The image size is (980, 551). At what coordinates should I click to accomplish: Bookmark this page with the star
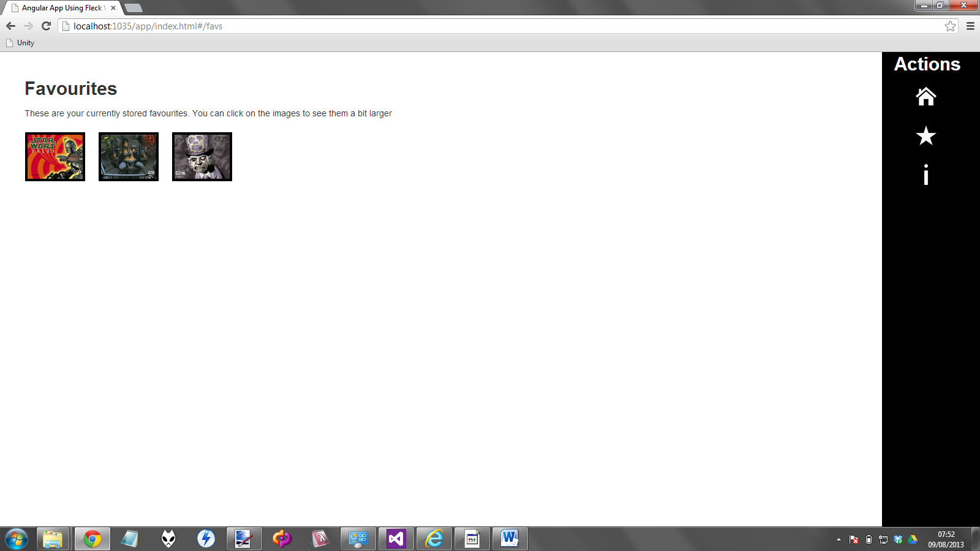click(950, 26)
